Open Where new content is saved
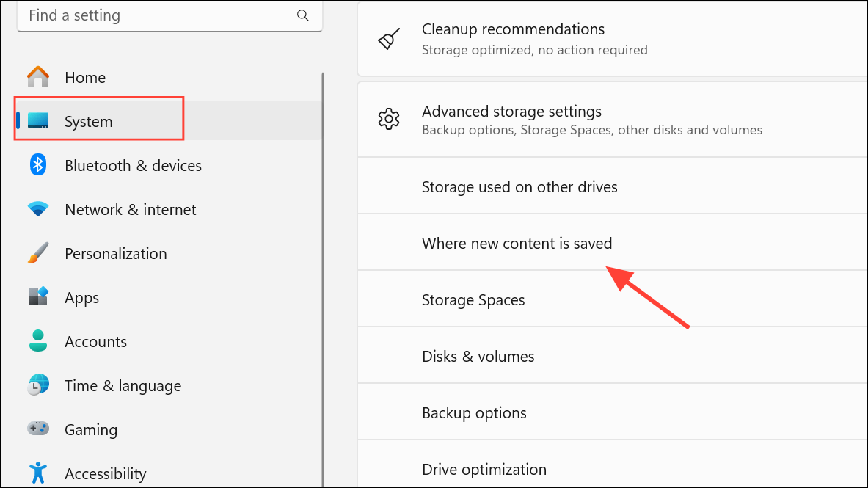 click(x=517, y=243)
